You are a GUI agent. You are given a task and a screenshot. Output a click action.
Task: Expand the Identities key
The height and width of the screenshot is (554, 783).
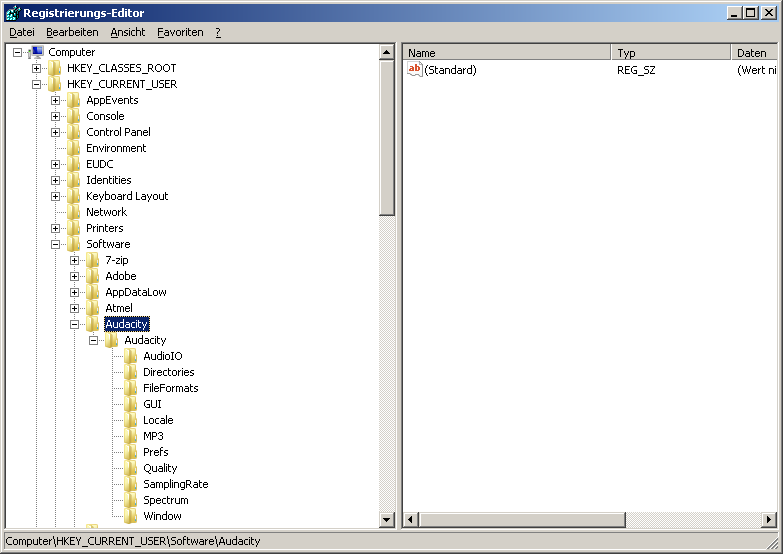click(55, 180)
